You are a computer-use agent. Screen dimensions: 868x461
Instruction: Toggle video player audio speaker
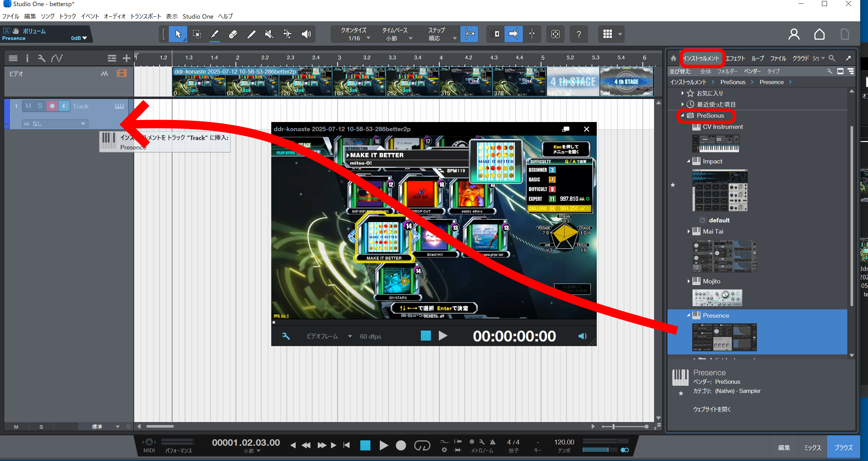pyautogui.click(x=582, y=336)
